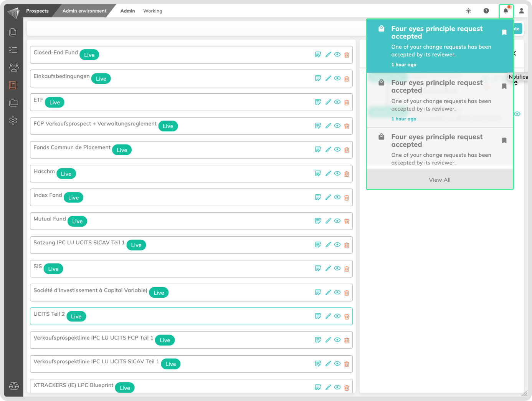
Task: Open notes icon for Index Fond
Action: pos(318,197)
